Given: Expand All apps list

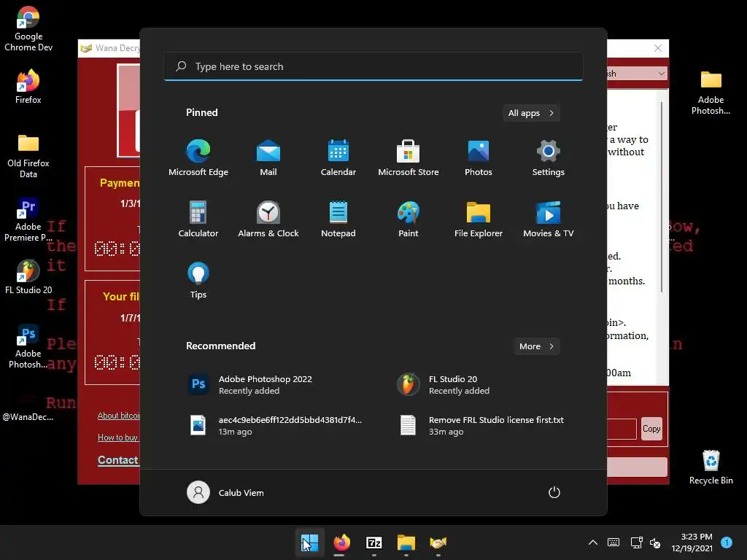Looking at the screenshot, I should pyautogui.click(x=531, y=113).
